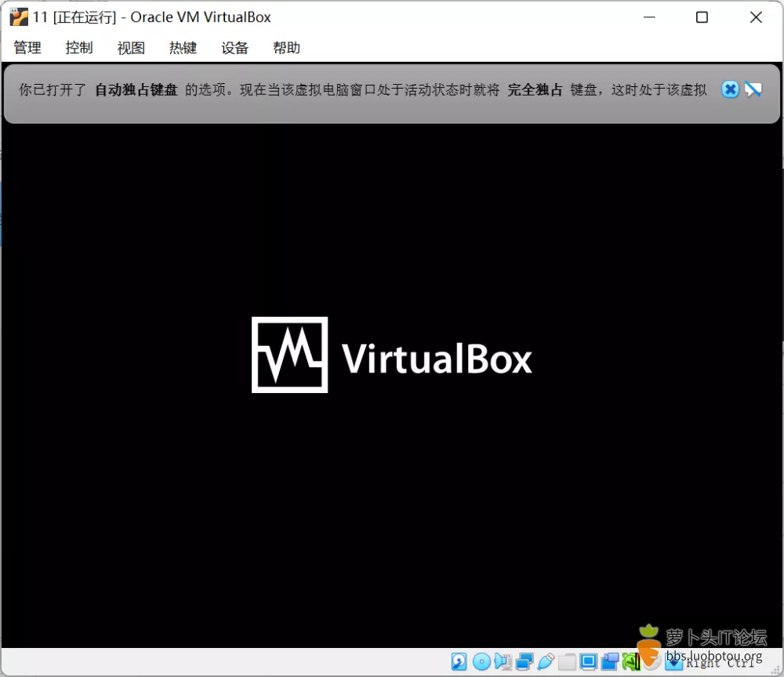Screen dimensions: 784x677
Task: Click the 完全独占 bold text in notification
Action: click(535, 89)
